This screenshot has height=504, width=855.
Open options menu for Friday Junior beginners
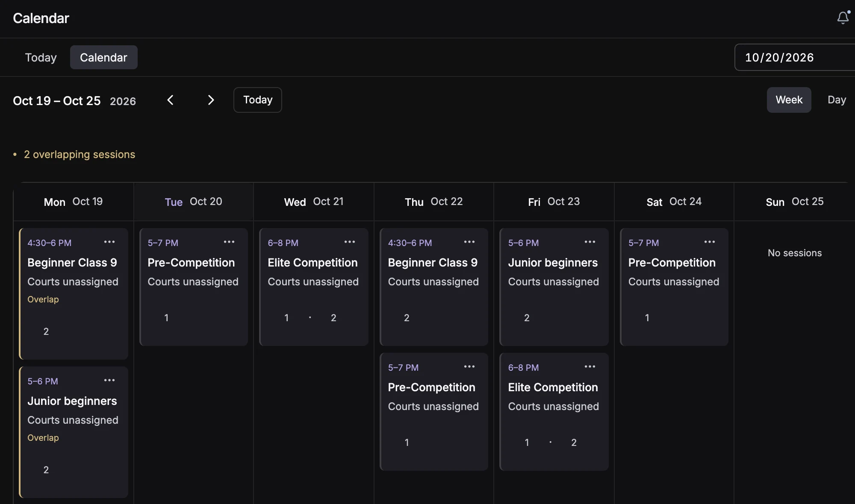coord(590,242)
